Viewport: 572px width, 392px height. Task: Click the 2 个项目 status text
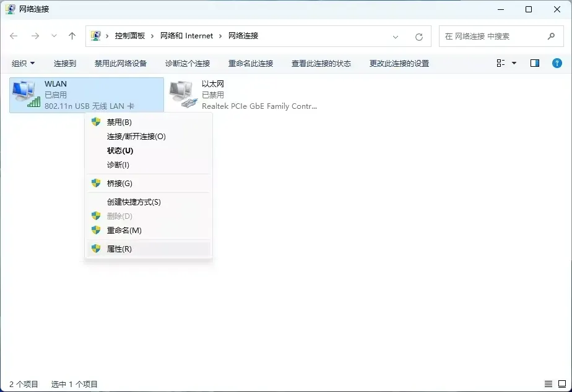pos(24,384)
